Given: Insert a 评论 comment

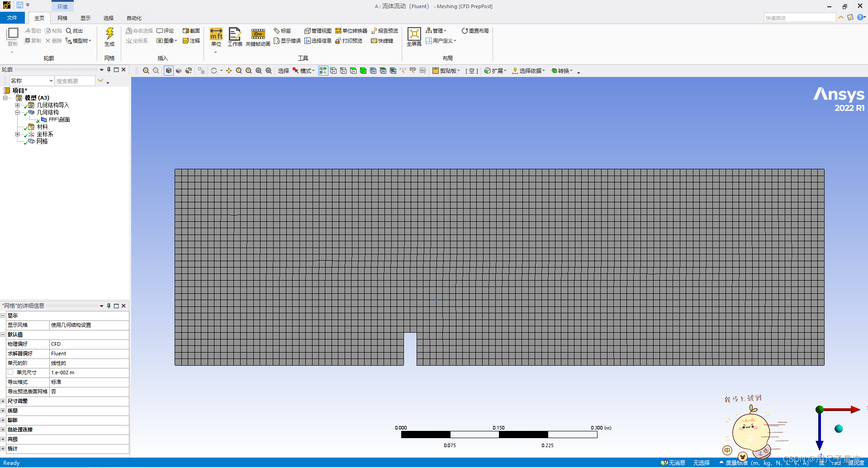Looking at the screenshot, I should coord(165,31).
